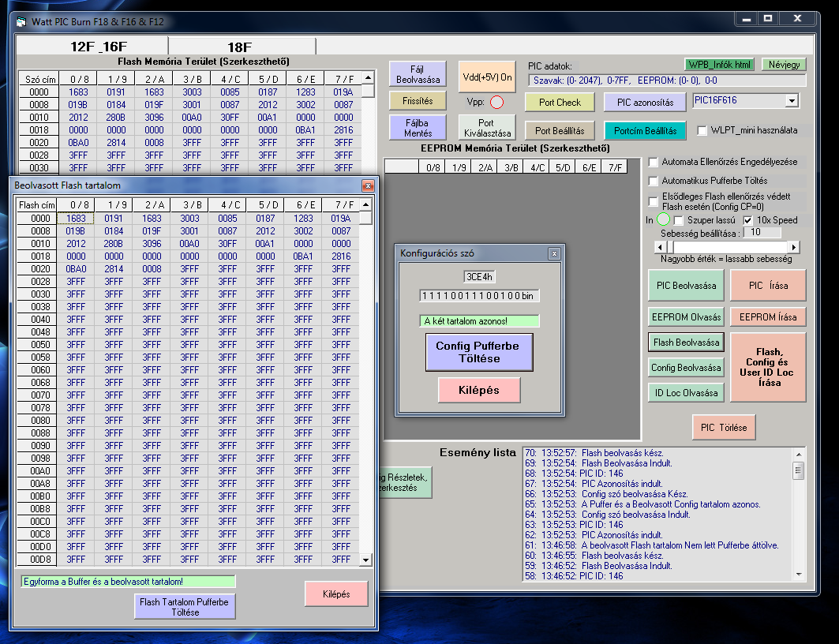Click the Sebesség beállítása speed slider
Image resolution: width=839 pixels, height=644 pixels.
click(x=728, y=247)
